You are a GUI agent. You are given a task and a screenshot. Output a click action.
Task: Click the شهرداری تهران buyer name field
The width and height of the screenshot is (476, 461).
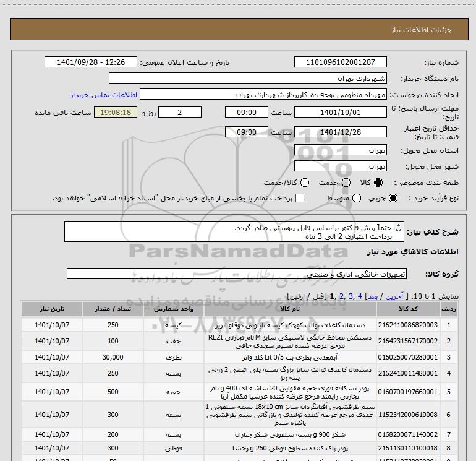248,78
